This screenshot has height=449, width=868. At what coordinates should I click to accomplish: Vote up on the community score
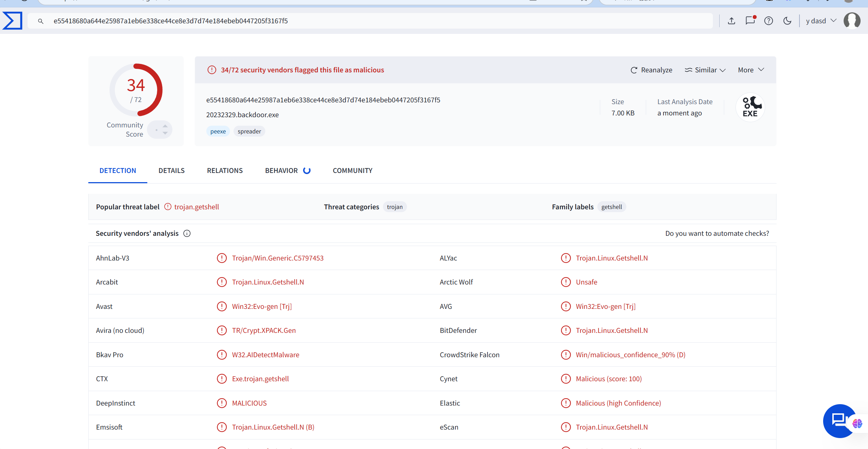(x=165, y=126)
